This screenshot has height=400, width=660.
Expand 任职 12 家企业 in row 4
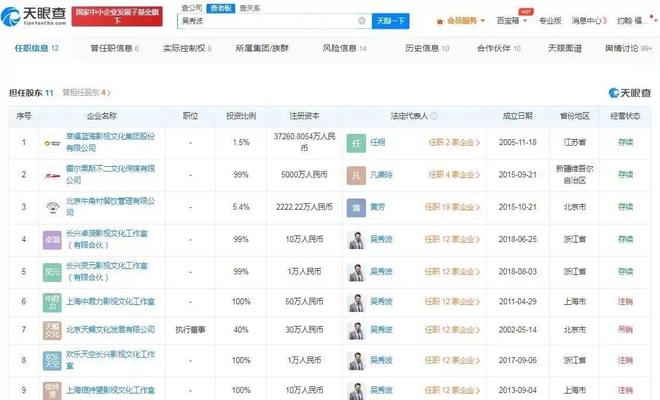pyautogui.click(x=452, y=240)
